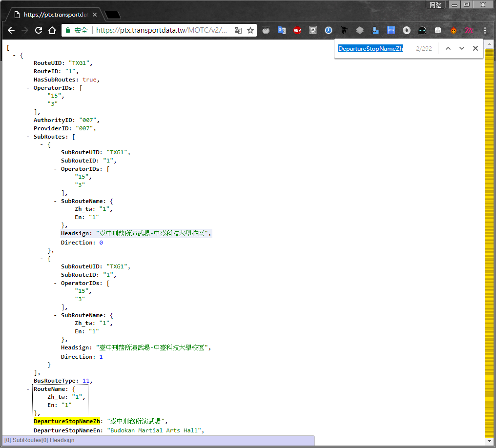Open the white square robot extension
496x448 pixels.
(x=438, y=30)
